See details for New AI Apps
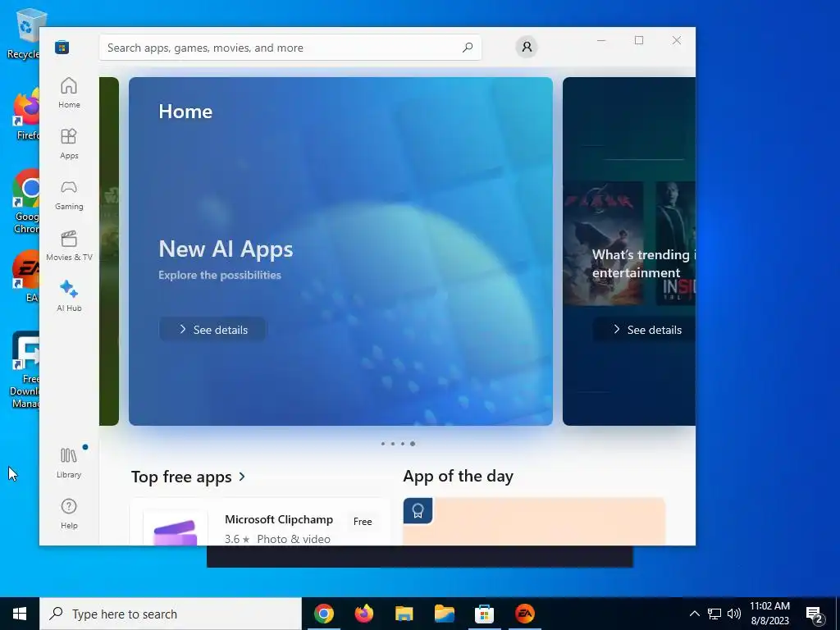The height and width of the screenshot is (630, 840). click(212, 330)
